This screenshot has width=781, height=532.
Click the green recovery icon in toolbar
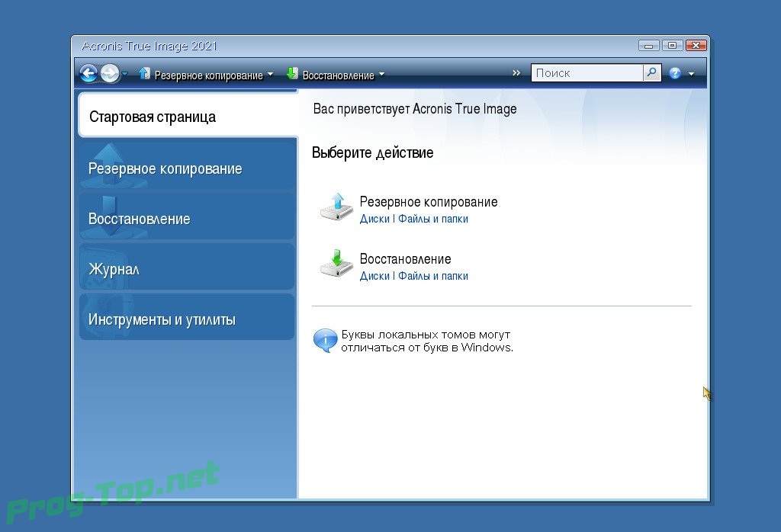(x=292, y=74)
